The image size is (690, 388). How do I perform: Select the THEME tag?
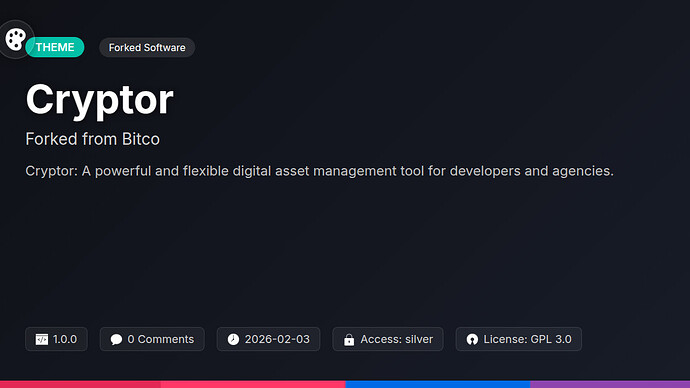(x=55, y=47)
